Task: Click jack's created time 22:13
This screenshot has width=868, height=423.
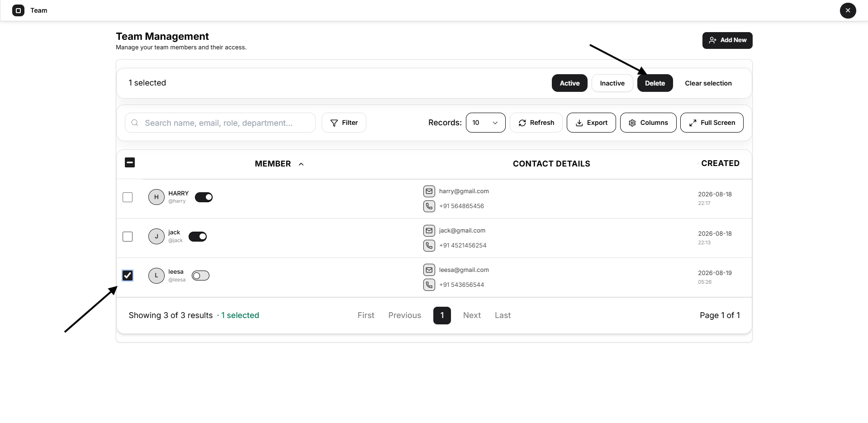Action: [704, 243]
